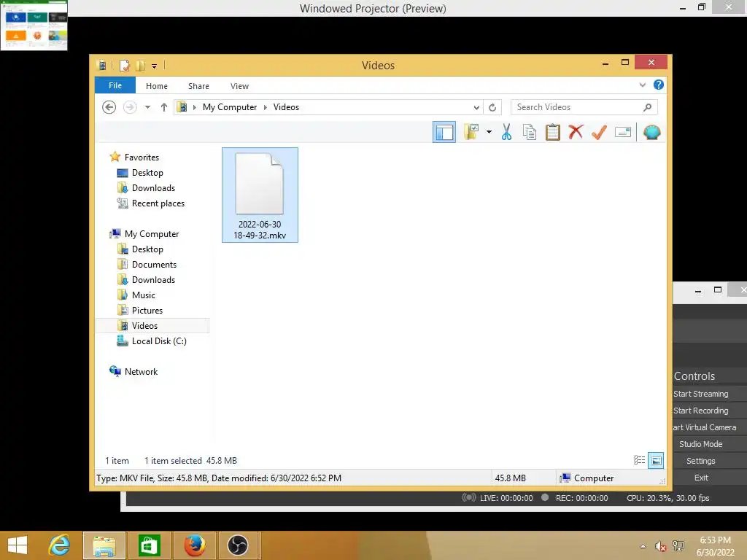
Task: Click the Properties quick access icon
Action: click(124, 65)
